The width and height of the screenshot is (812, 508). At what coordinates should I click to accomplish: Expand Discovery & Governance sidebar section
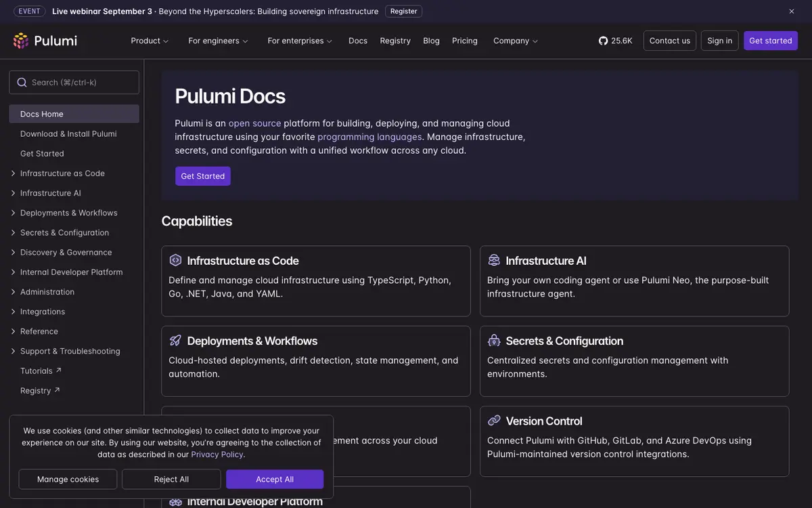tap(13, 252)
